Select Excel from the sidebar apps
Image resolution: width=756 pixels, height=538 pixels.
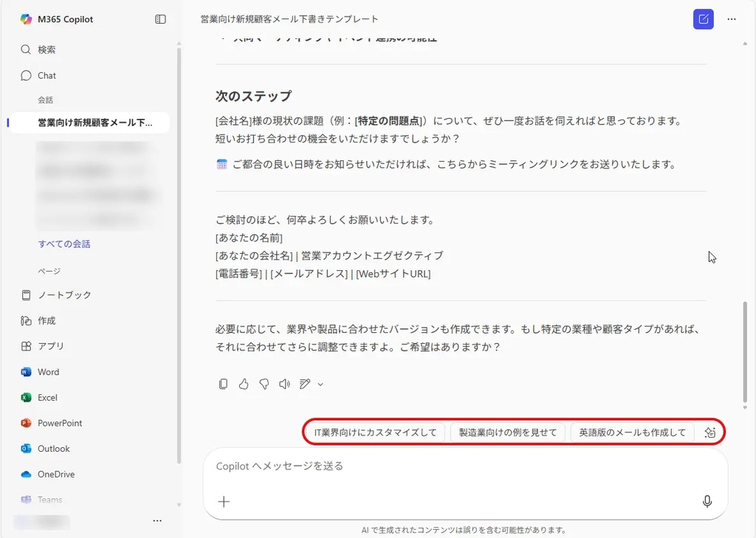click(47, 398)
